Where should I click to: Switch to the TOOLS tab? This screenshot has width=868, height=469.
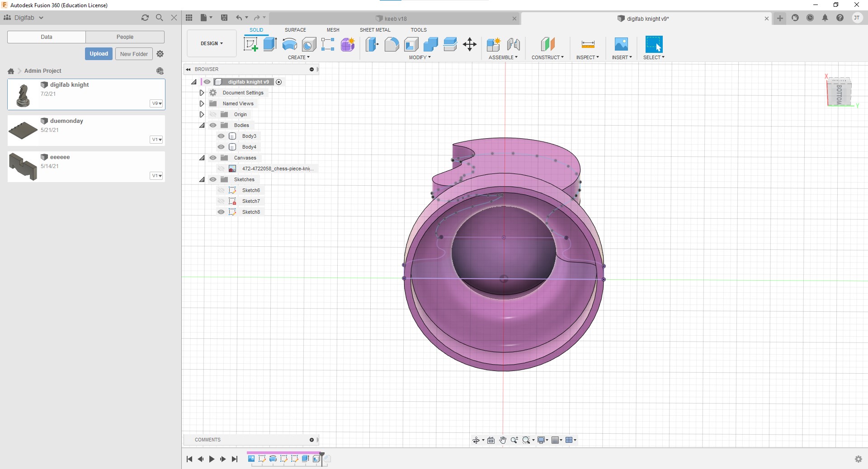click(x=419, y=30)
